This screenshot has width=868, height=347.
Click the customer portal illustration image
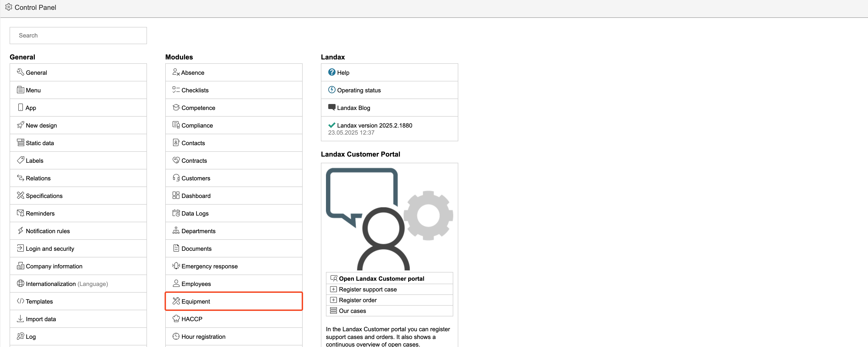[389, 219]
